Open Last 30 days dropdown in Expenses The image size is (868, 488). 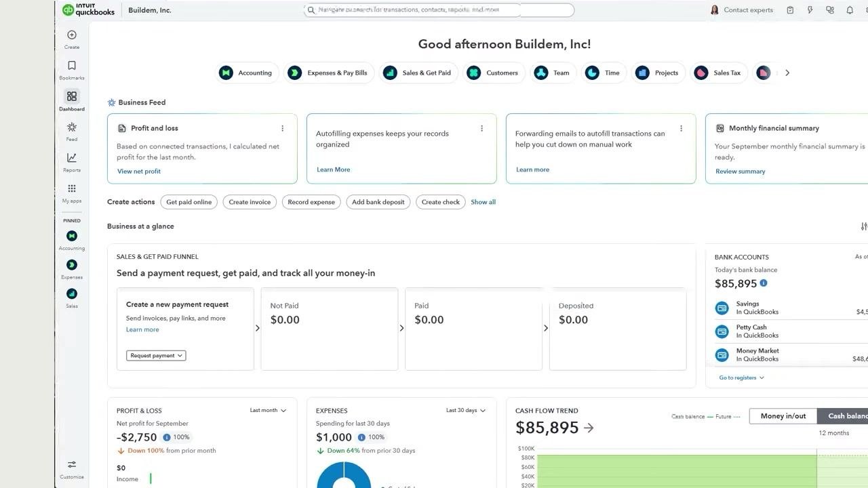point(466,410)
